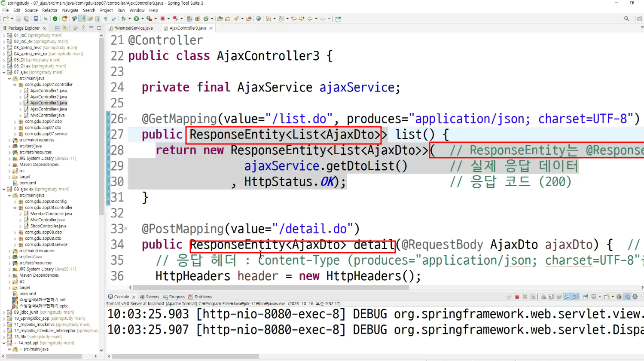Toggle Show Console on Standard Out

[567, 297]
